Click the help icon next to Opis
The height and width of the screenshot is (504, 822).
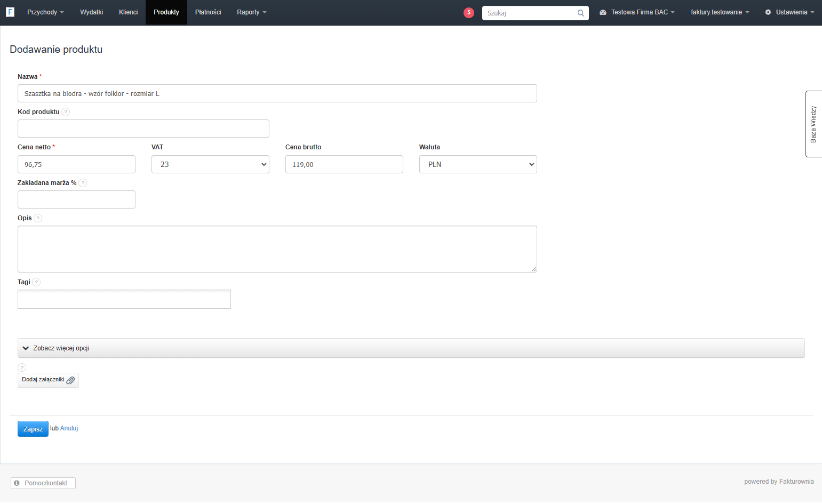pos(38,218)
